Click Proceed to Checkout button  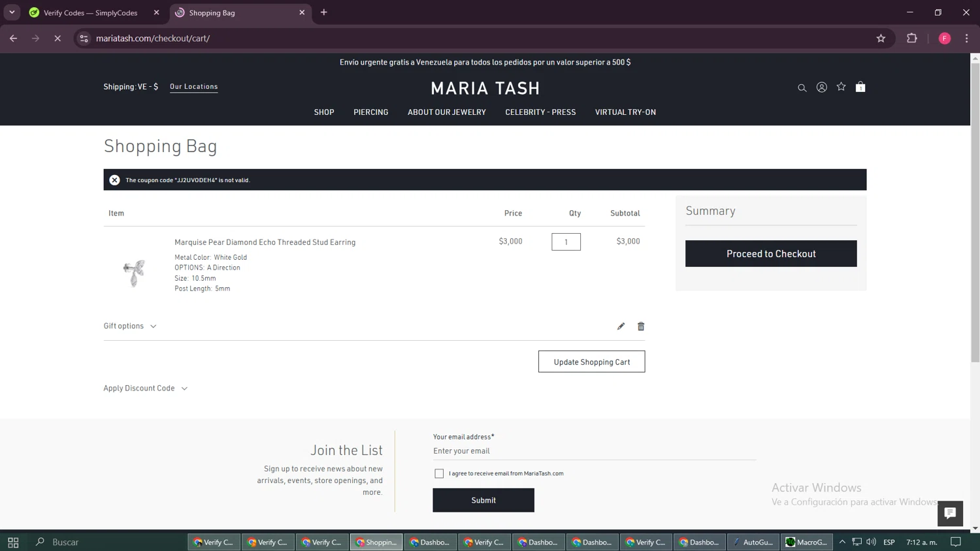click(x=771, y=253)
